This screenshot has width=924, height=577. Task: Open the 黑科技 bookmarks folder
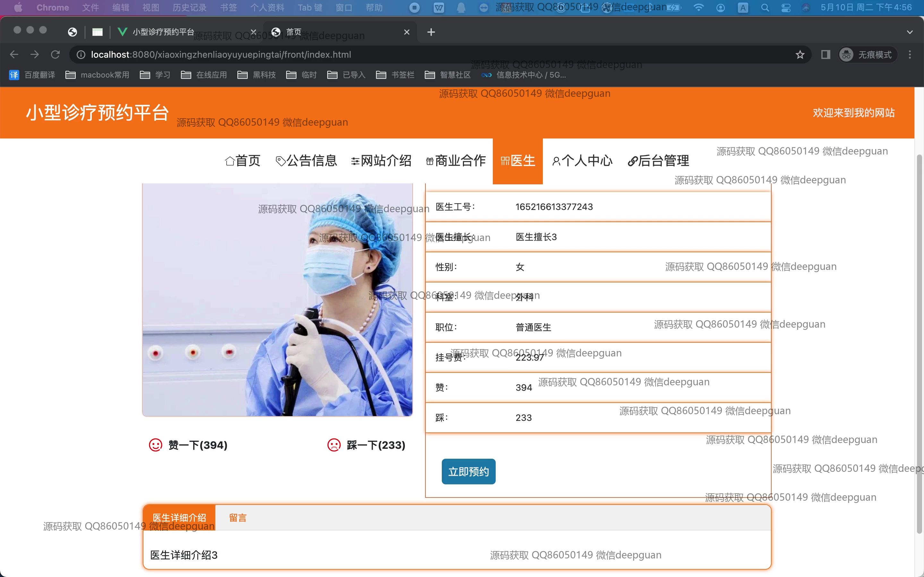257,75
